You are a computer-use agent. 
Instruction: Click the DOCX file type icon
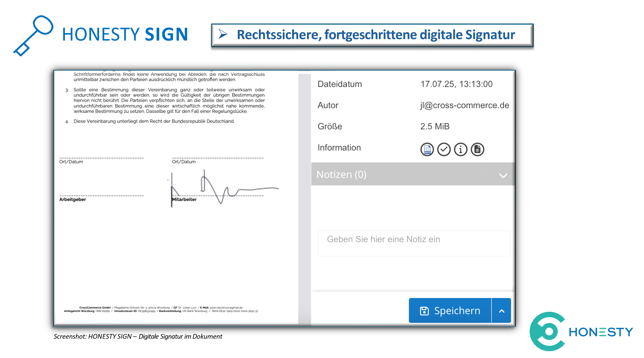(x=427, y=150)
